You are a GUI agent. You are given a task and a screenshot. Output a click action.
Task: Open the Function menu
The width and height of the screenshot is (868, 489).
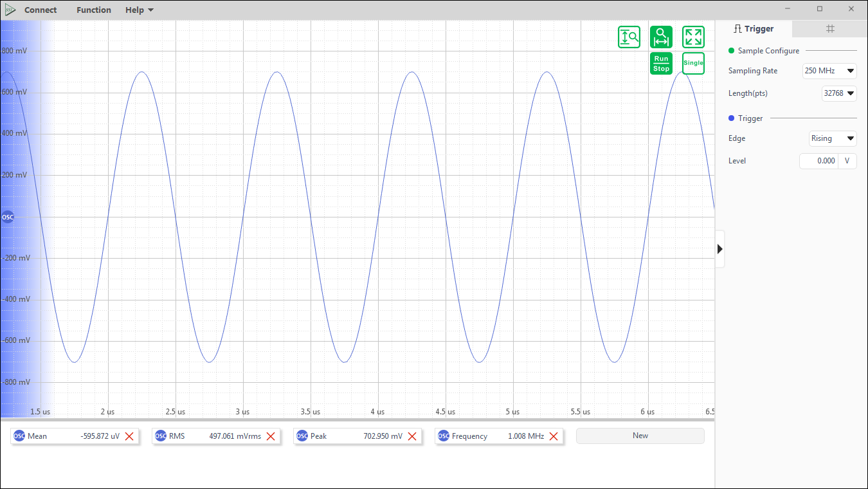pos(94,10)
